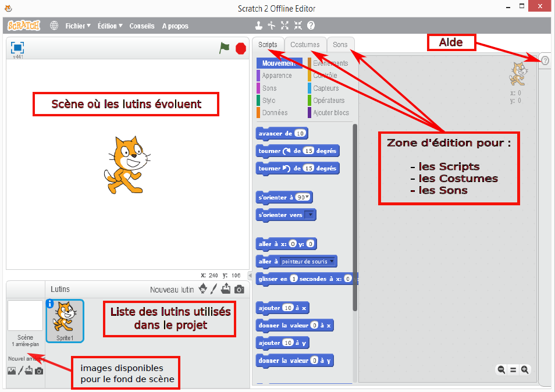The width and height of the screenshot is (555, 392).
Task: Select the shrink sprite tool
Action: coord(298,26)
